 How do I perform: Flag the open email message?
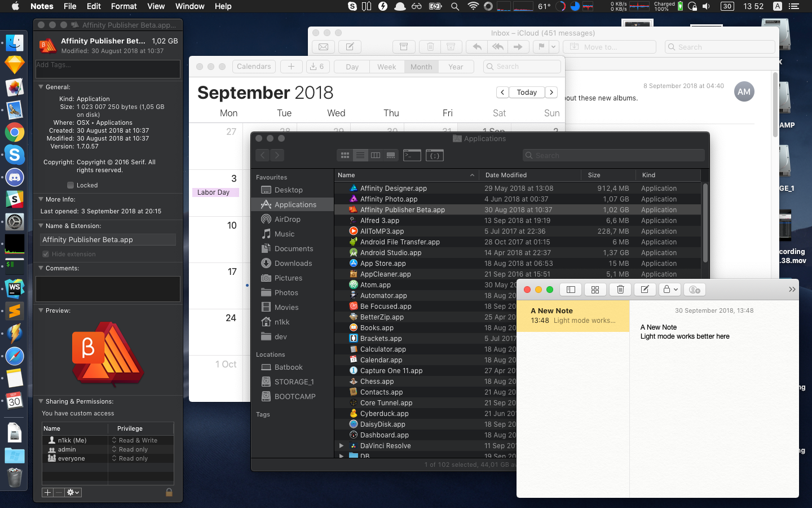(542, 47)
